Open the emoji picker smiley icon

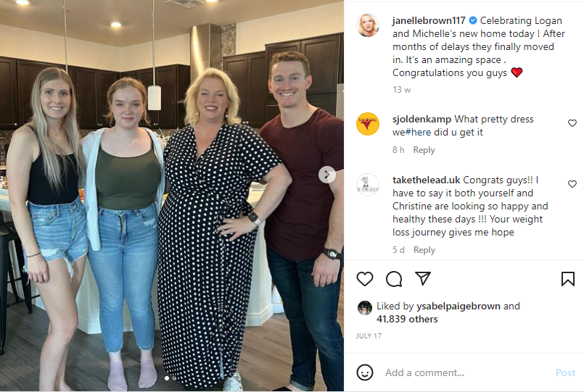365,372
